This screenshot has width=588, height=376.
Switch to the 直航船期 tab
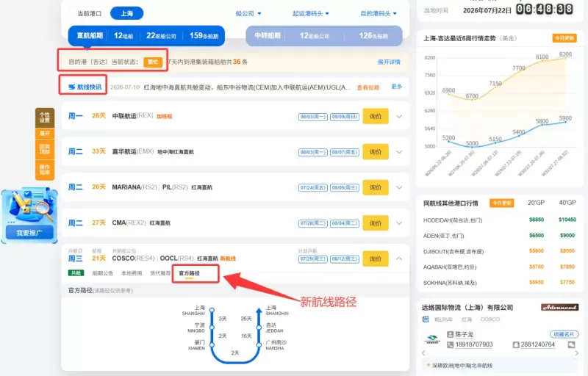coord(146,35)
